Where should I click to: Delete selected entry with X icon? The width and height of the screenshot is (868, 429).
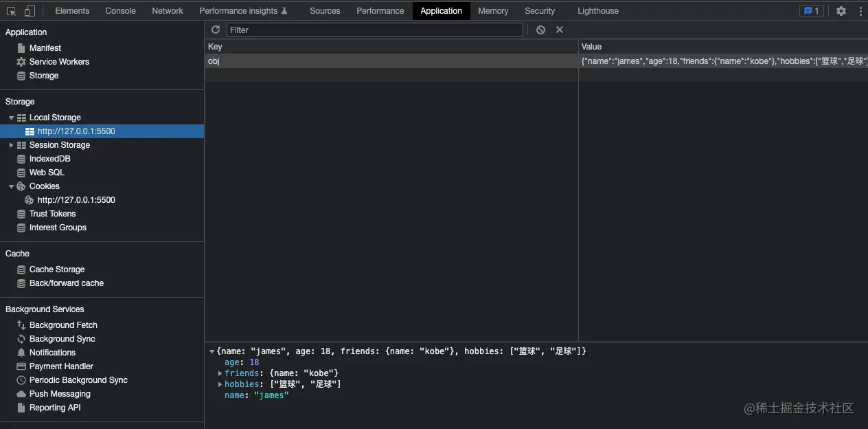pyautogui.click(x=560, y=30)
